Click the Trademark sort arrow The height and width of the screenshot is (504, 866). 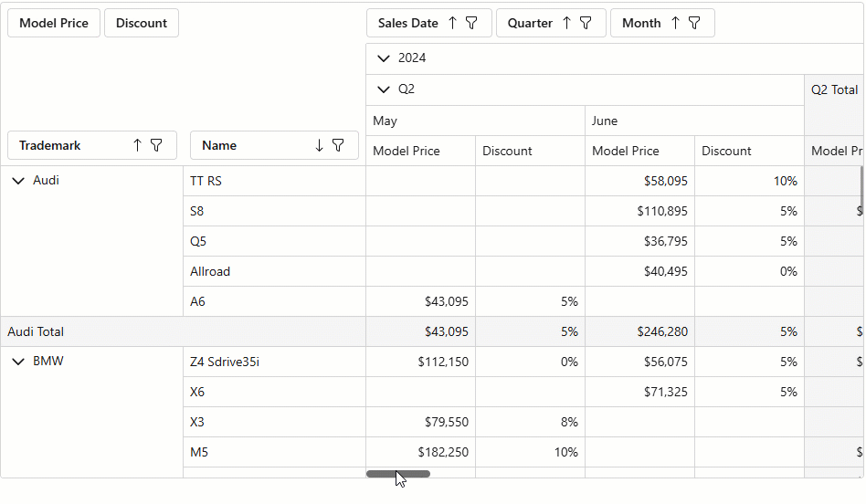click(x=137, y=145)
